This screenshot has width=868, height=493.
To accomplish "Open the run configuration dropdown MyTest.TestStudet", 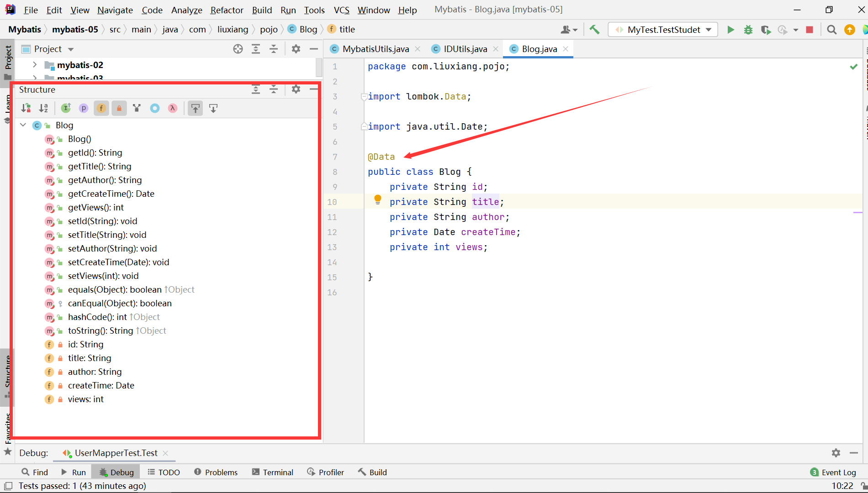I will click(663, 30).
